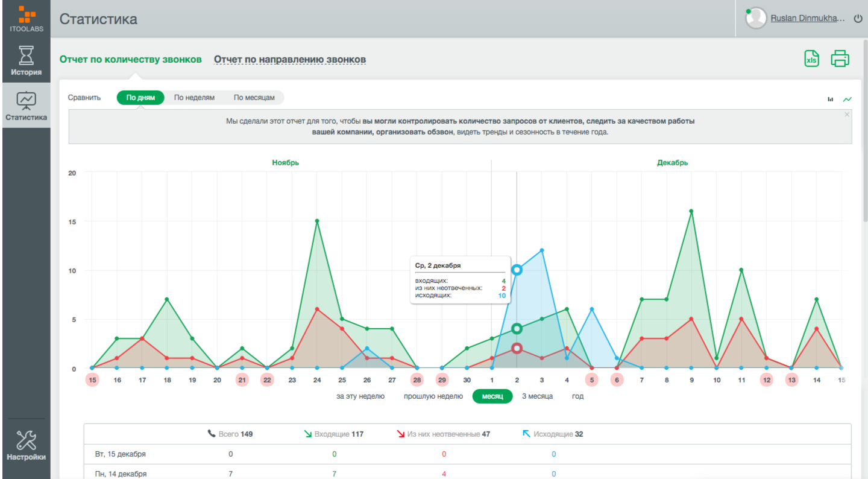Switch chart to bar view
Viewport: 868px width, 479px height.
[831, 99]
